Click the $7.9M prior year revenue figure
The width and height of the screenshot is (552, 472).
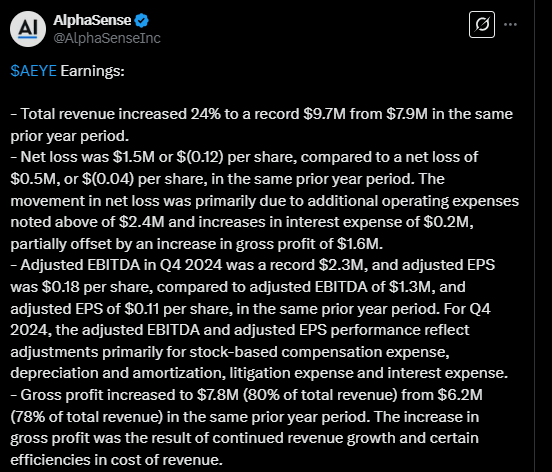pos(407,114)
